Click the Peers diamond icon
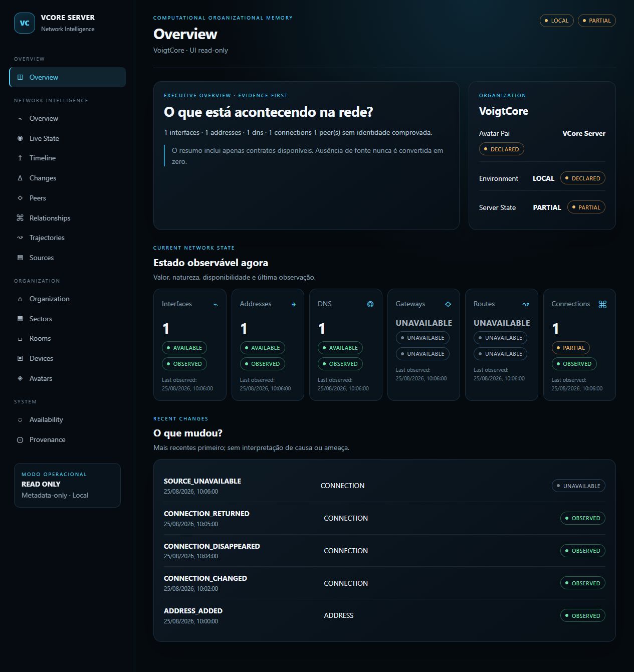This screenshot has width=634, height=672. tap(20, 198)
